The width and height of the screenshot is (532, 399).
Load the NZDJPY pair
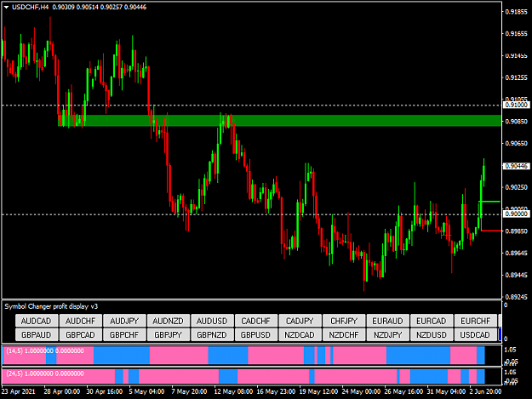(388, 334)
